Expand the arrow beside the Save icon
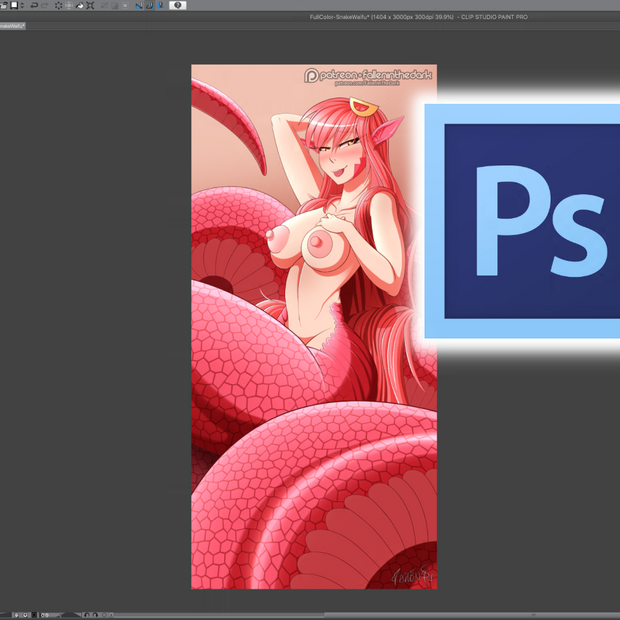This screenshot has width=620, height=620. [x=22, y=5]
